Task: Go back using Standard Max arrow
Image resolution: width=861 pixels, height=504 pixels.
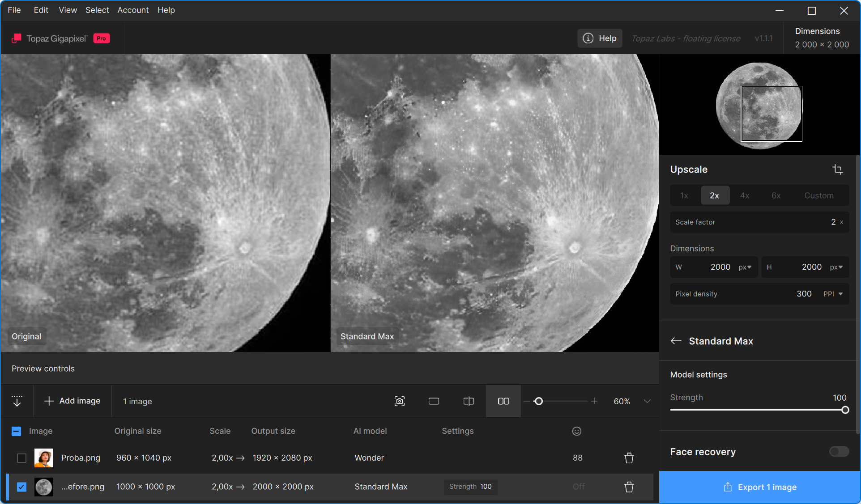Action: pos(676,341)
